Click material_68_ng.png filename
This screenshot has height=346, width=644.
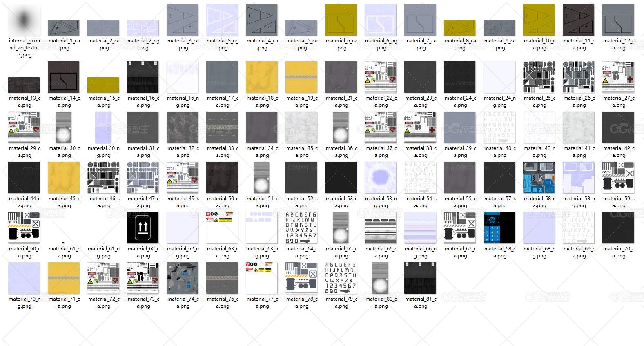click(x=539, y=252)
